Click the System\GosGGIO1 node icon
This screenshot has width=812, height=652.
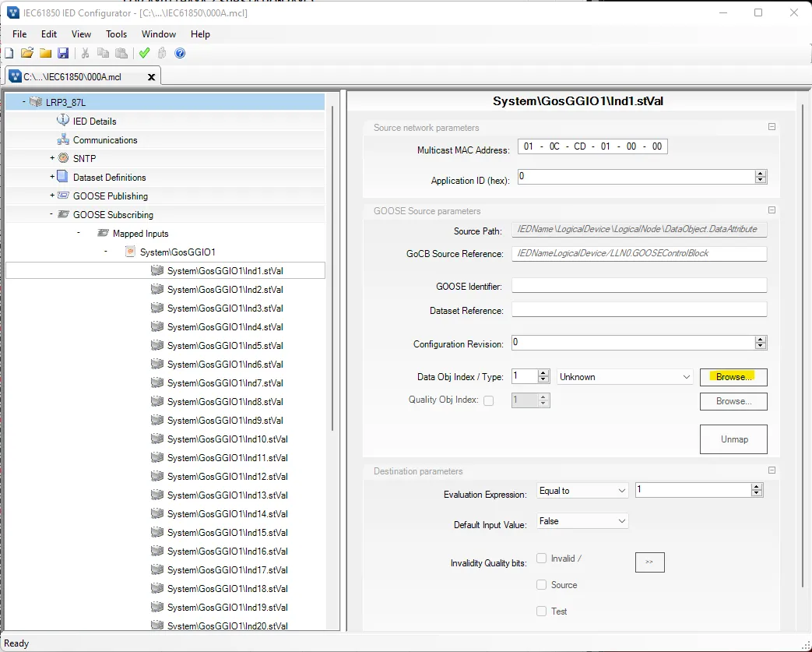point(131,252)
